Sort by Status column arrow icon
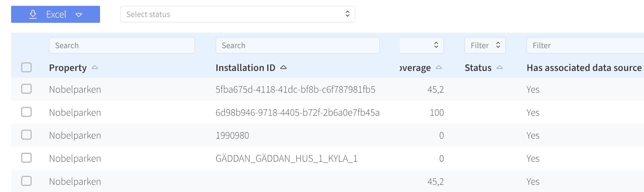This screenshot has width=644, height=192. tap(500, 67)
